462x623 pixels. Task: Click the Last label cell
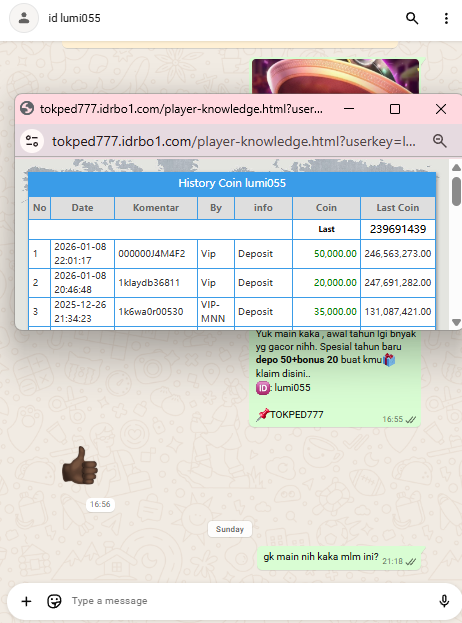[326, 229]
